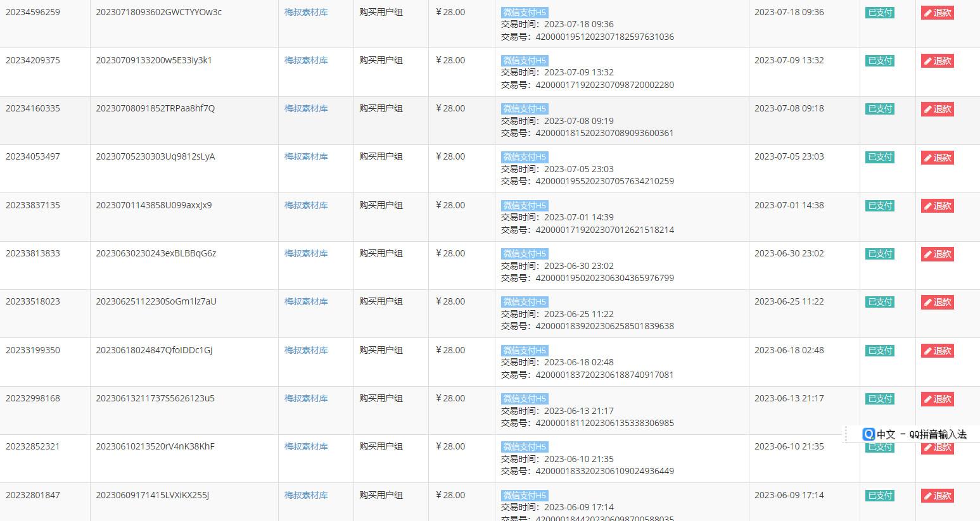Click 退款 button for order 20234209375
Viewport: 980px width, 521px height.
pos(937,61)
